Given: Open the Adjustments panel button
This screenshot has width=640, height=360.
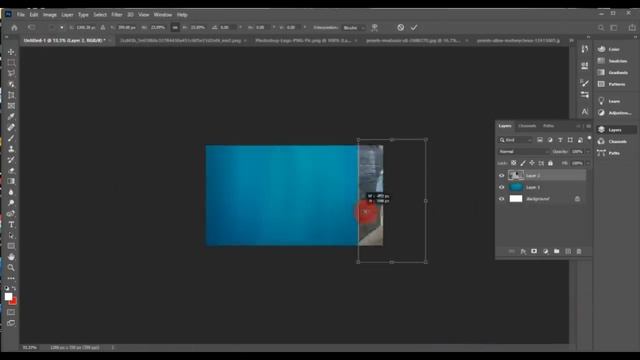Looking at the screenshot, I should point(615,113).
